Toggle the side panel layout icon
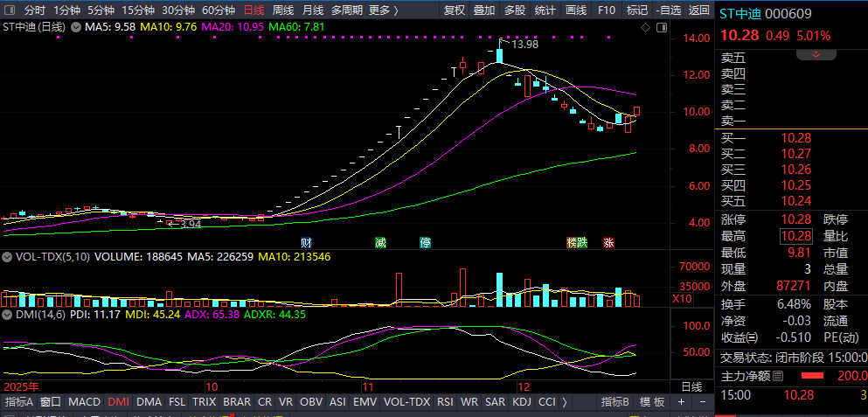The image size is (868, 417). pos(662,28)
